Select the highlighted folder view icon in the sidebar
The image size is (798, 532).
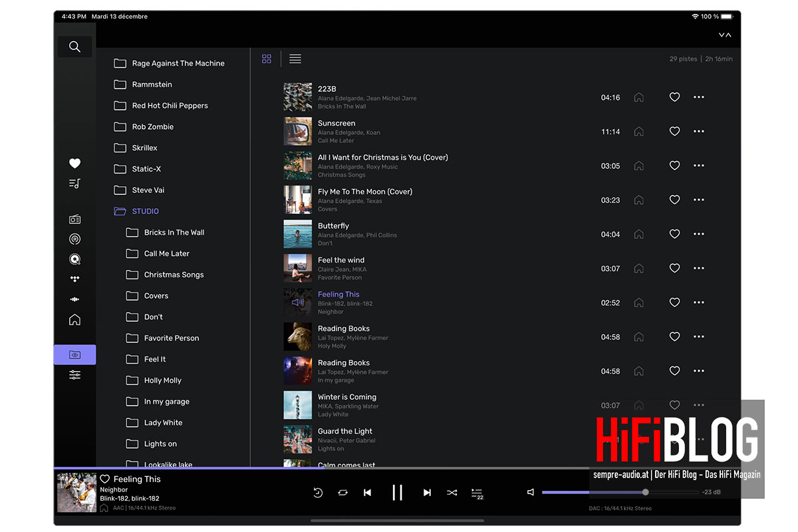coord(75,355)
